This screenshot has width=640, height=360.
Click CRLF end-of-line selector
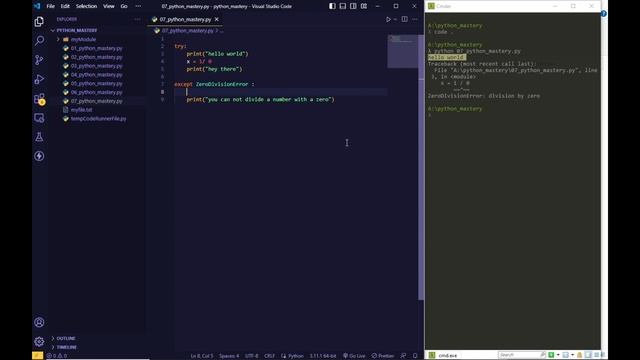point(269,356)
